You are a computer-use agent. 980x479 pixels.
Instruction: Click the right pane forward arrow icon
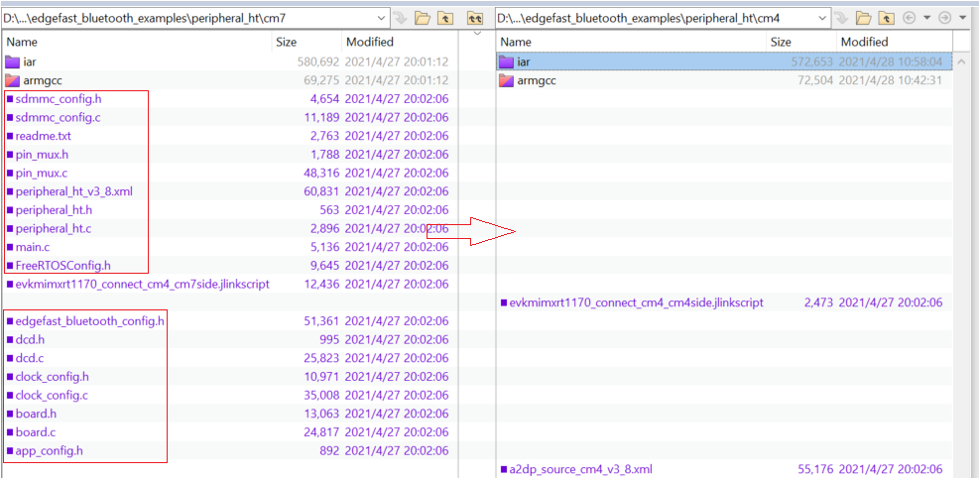(945, 18)
